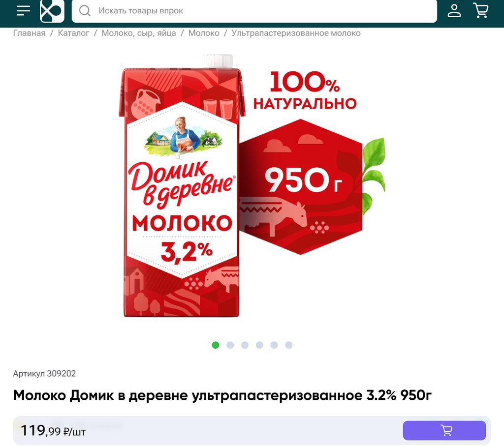
Task: Open 'Каталог' breadcrumb link
Action: [74, 33]
